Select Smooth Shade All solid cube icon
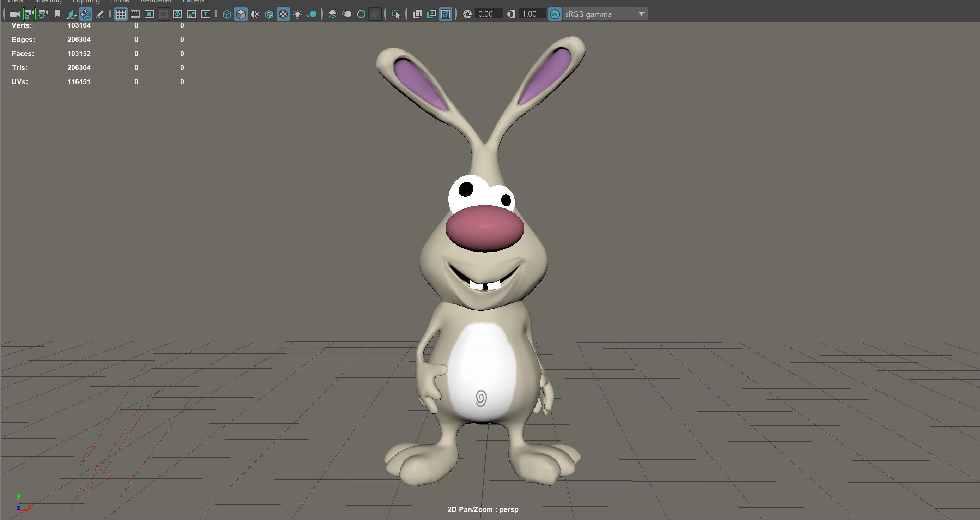This screenshot has width=980, height=520. tap(241, 14)
